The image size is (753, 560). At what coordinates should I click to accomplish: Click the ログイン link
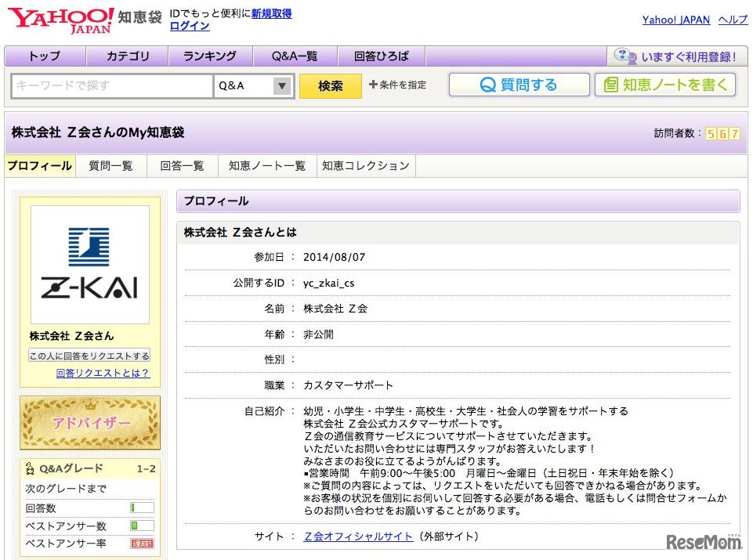(190, 25)
